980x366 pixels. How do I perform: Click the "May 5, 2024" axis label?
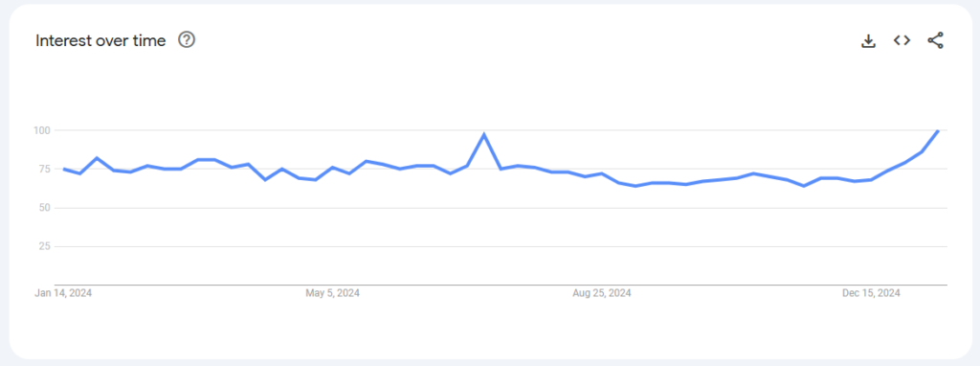(x=332, y=293)
